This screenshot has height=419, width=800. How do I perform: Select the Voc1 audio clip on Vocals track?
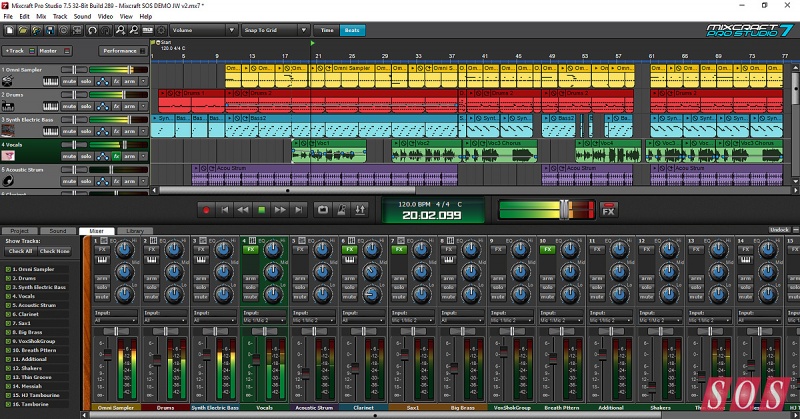(330, 152)
